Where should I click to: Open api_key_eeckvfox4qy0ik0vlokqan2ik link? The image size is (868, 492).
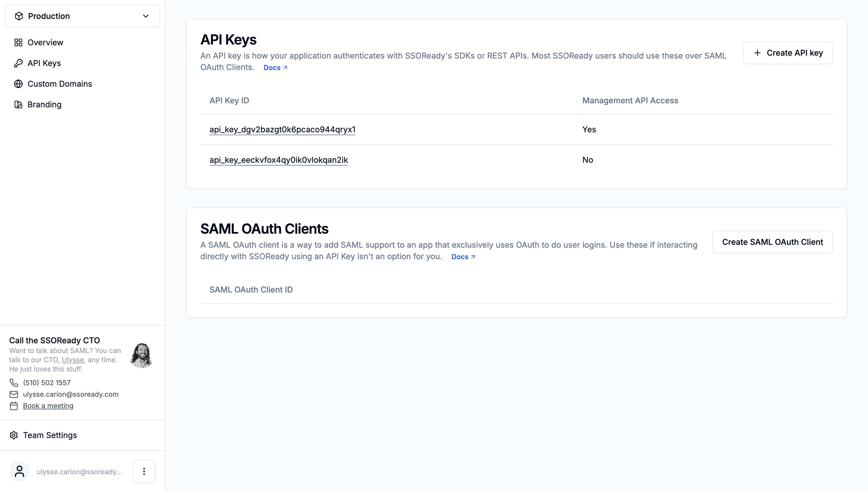[279, 160]
